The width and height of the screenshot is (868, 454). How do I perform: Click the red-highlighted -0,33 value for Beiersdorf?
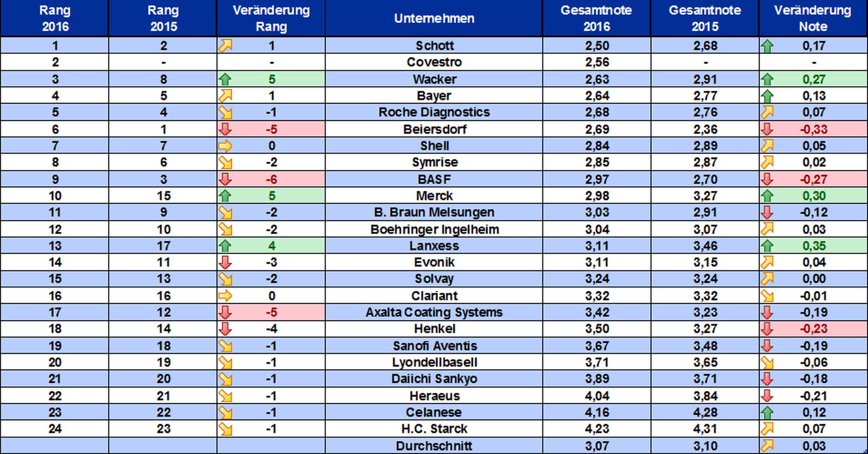pos(814,129)
